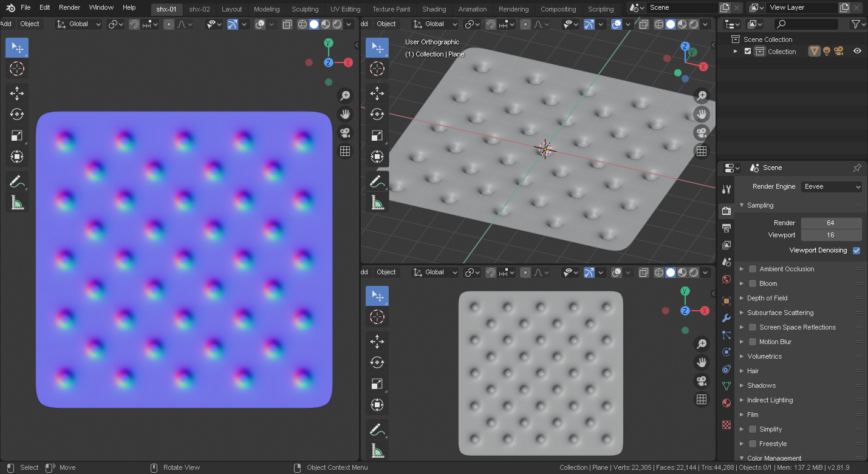Screen dimensions: 868x474
Task: Open the Material properties tab
Action: click(x=726, y=403)
